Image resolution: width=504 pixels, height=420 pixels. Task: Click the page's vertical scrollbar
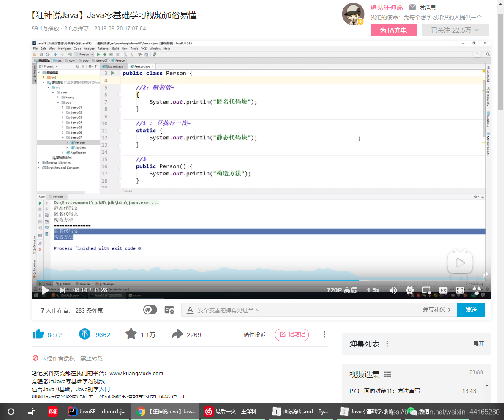click(x=501, y=61)
